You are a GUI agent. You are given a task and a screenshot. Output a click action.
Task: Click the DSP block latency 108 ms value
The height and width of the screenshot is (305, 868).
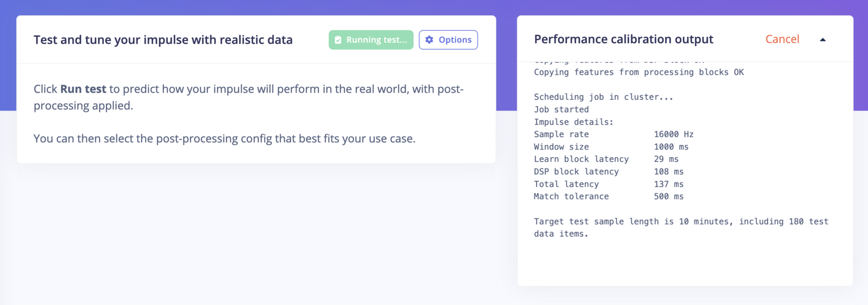(x=668, y=172)
